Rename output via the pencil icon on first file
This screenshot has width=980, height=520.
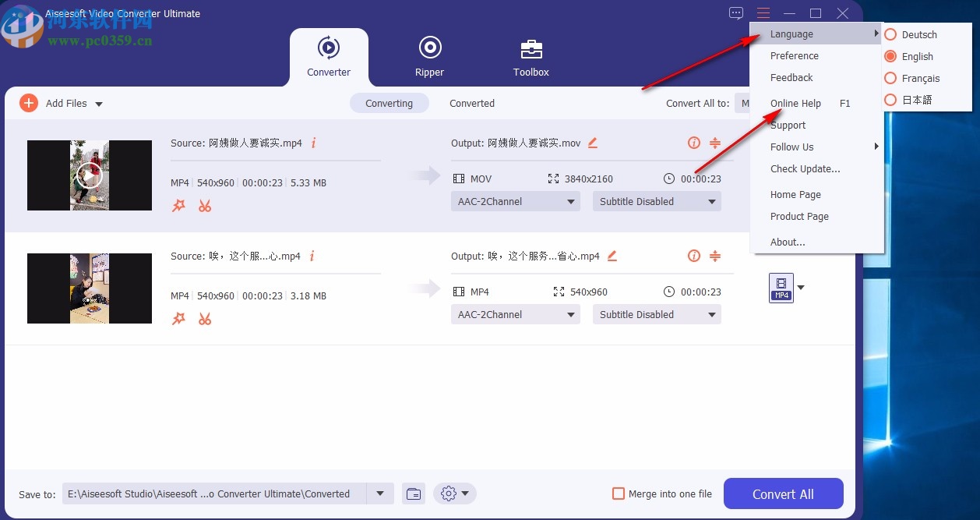(x=591, y=143)
